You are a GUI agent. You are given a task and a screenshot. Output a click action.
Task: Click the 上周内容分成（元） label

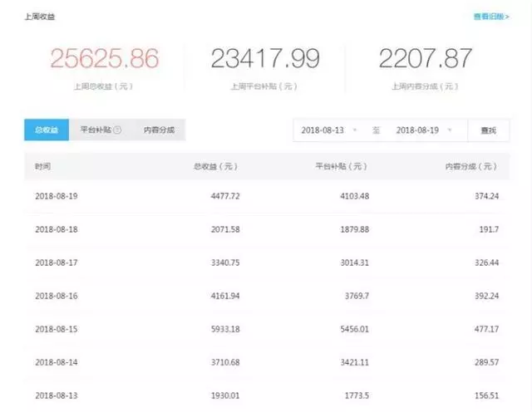(425, 86)
